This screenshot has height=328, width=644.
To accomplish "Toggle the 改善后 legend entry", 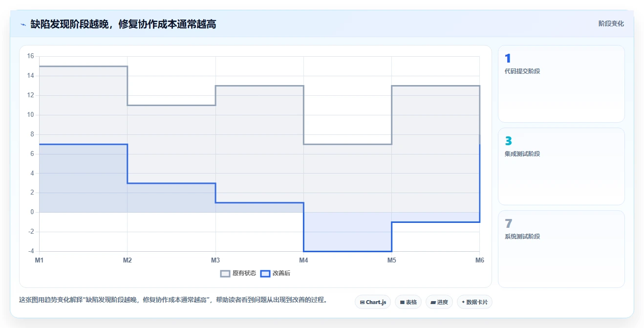I will [x=275, y=273].
